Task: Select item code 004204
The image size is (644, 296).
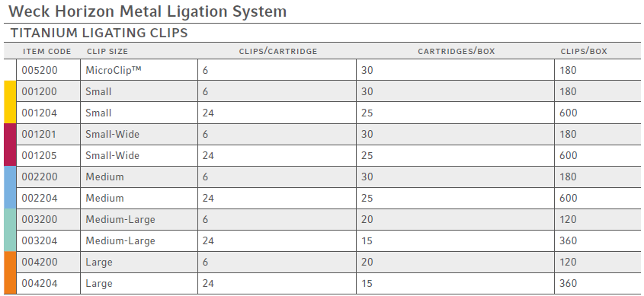Action: pyautogui.click(x=40, y=284)
